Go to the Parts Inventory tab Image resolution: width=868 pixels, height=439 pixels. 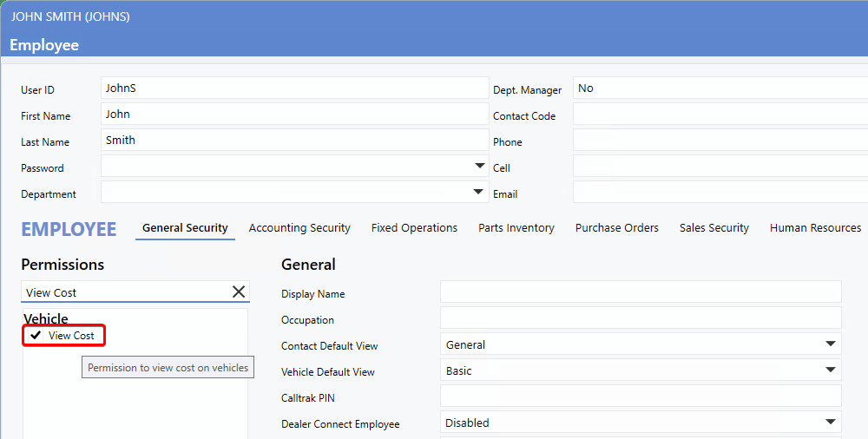click(x=516, y=228)
